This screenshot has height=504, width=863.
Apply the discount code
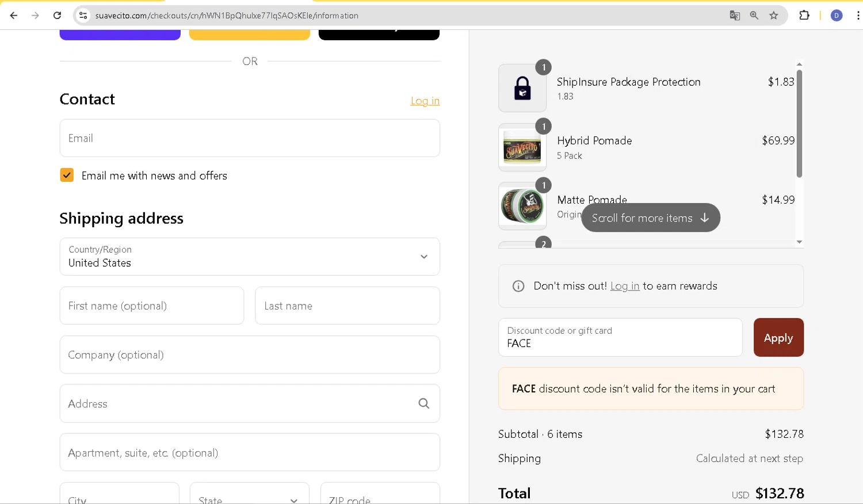coord(778,338)
